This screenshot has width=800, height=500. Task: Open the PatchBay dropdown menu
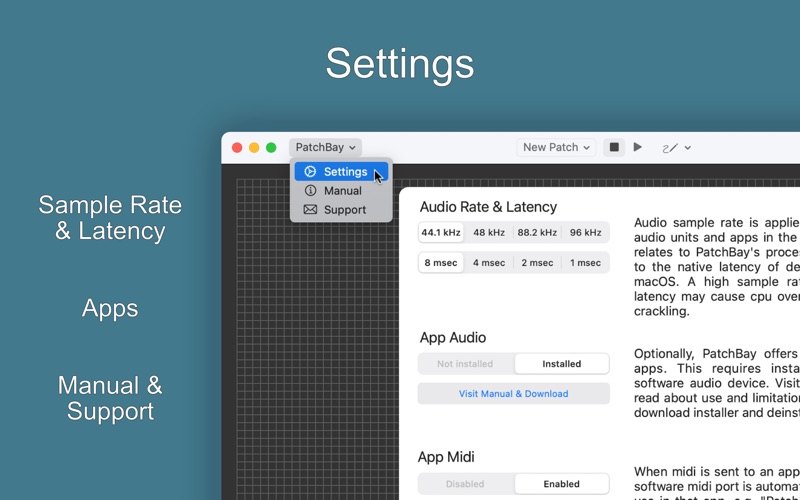[326, 147]
